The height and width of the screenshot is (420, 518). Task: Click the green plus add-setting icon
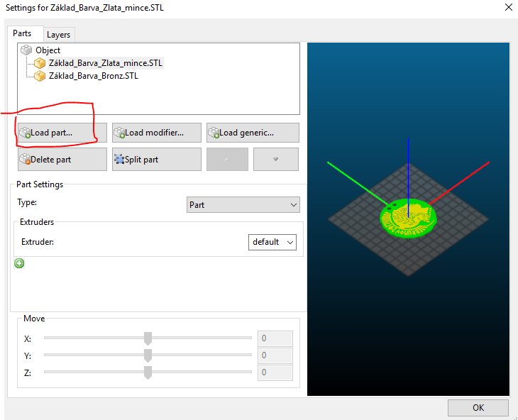(19, 263)
